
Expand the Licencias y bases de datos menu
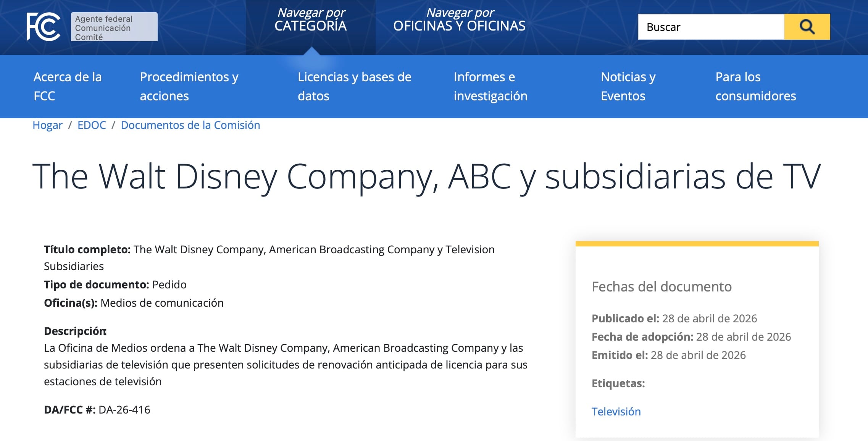point(354,86)
